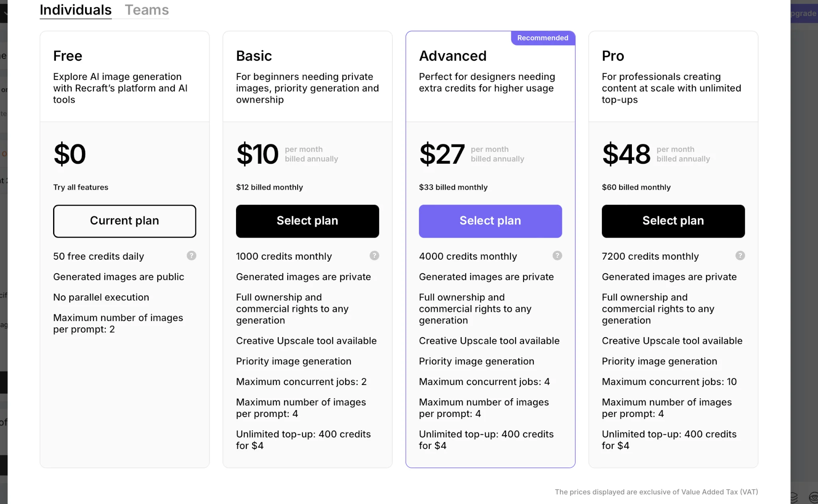Select the Individuals pricing tab
818x504 pixels.
point(75,10)
